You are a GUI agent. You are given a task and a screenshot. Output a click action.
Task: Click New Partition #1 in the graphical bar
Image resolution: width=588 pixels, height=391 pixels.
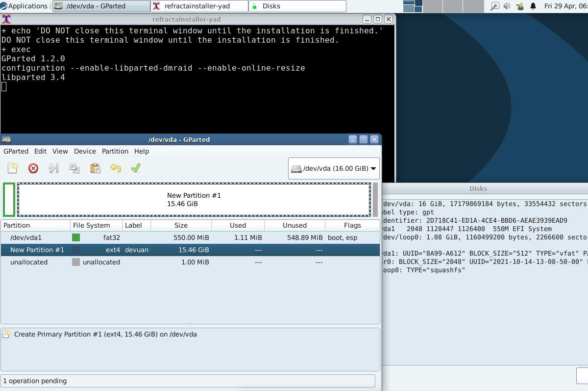point(194,199)
